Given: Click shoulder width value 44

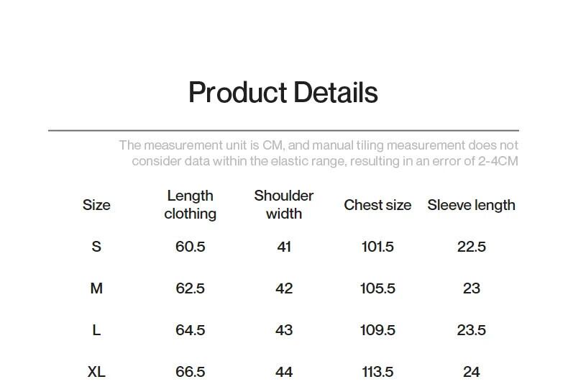Looking at the screenshot, I should point(284,372).
